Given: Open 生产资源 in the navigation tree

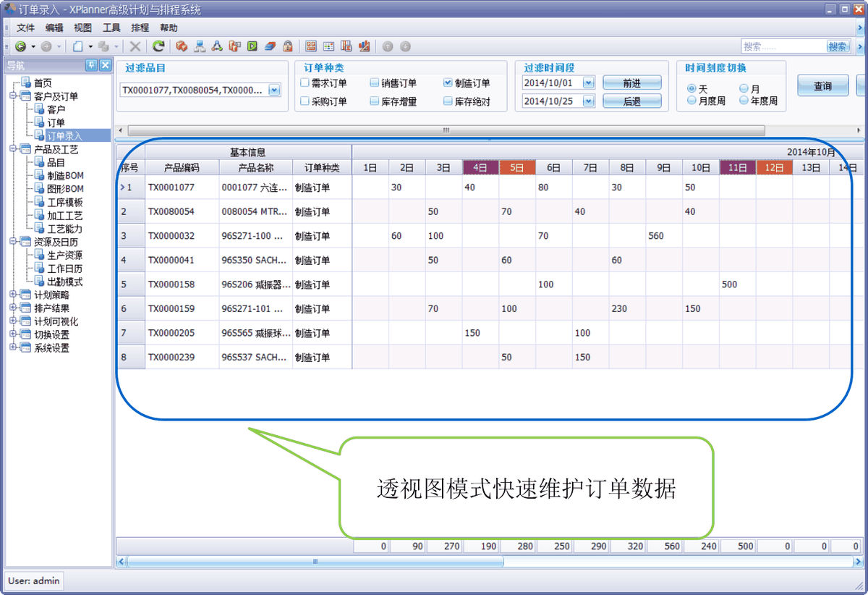Looking at the screenshot, I should (65, 255).
